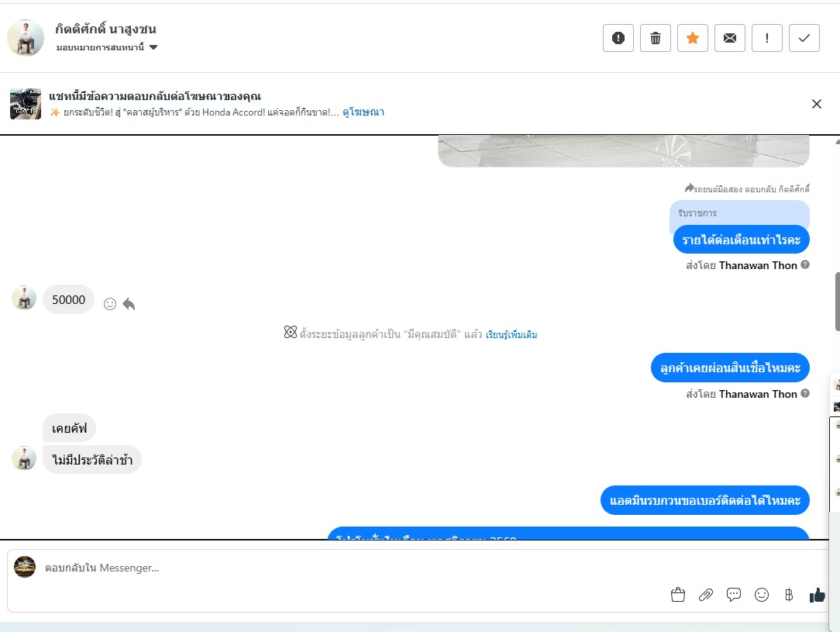
Task: Attach a file with the paperclip icon
Action: [x=705, y=595]
